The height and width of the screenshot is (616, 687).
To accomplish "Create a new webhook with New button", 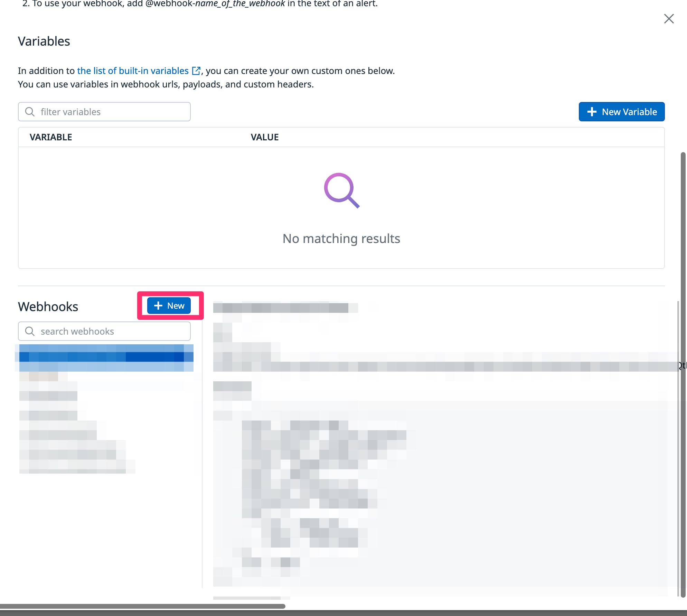I will tap(169, 306).
